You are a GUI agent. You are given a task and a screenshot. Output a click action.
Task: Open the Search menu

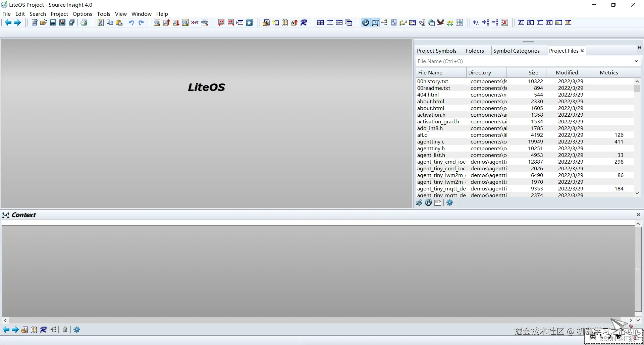pos(38,14)
